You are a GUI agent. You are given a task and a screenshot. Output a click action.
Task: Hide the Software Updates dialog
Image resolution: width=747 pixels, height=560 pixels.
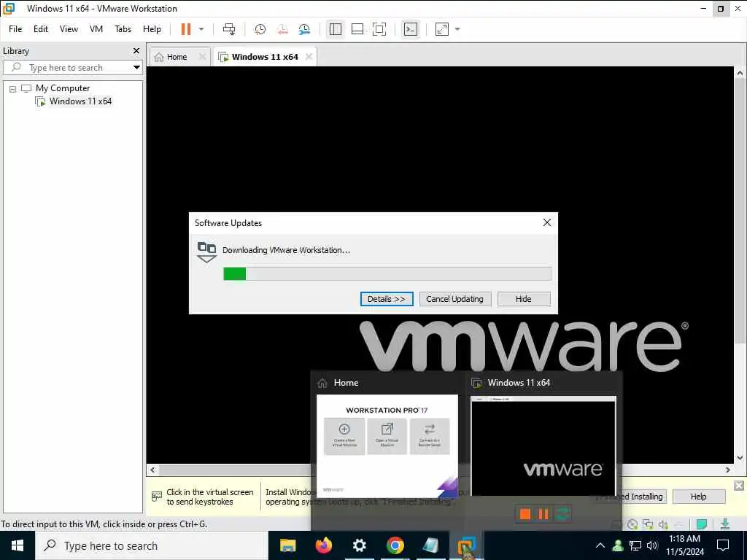(524, 299)
